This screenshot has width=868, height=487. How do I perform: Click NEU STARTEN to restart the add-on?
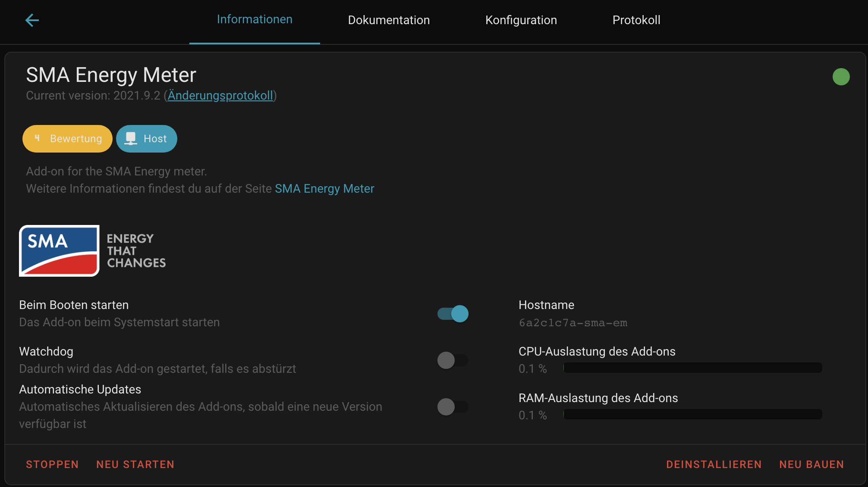point(135,464)
